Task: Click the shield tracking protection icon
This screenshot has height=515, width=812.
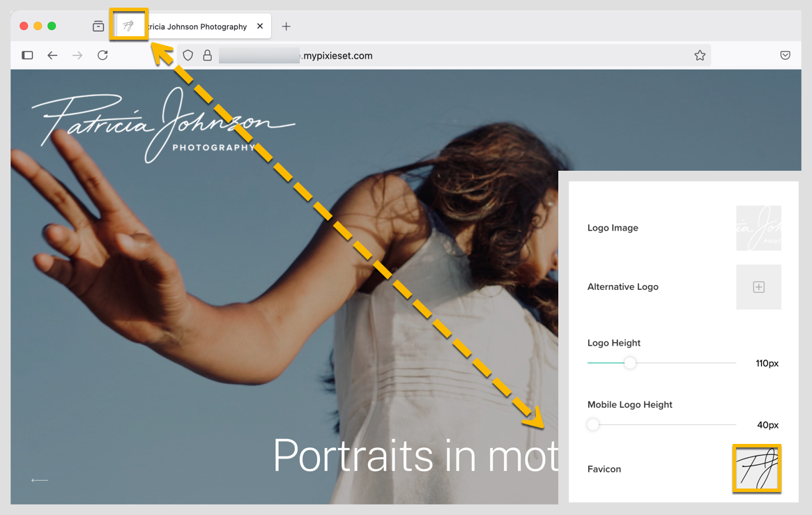Action: point(188,55)
